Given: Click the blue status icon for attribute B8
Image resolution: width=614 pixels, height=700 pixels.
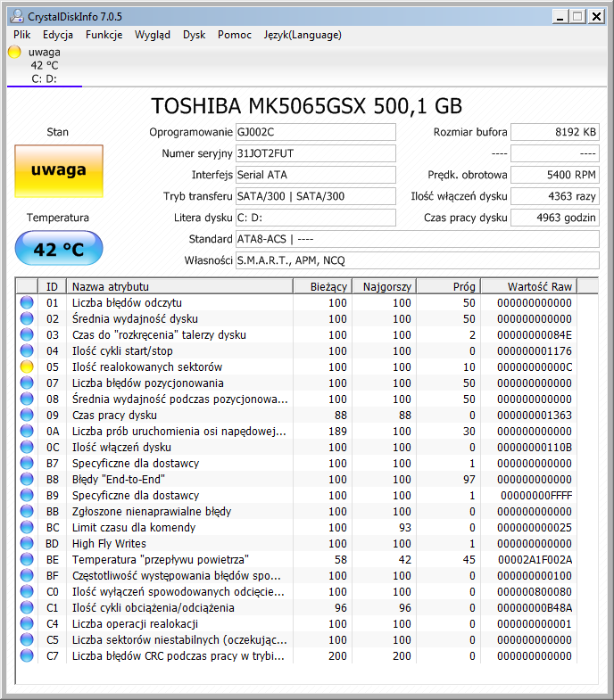Looking at the screenshot, I should [x=27, y=479].
